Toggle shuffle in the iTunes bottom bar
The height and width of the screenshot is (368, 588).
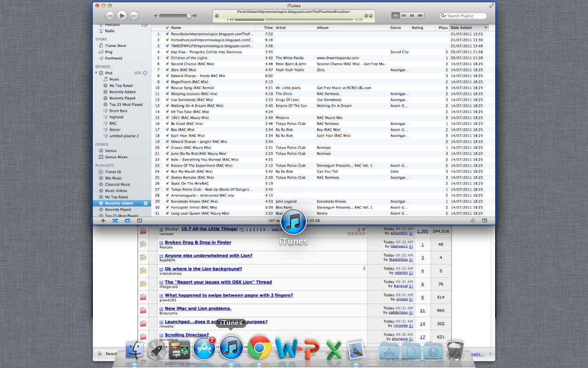click(115, 220)
